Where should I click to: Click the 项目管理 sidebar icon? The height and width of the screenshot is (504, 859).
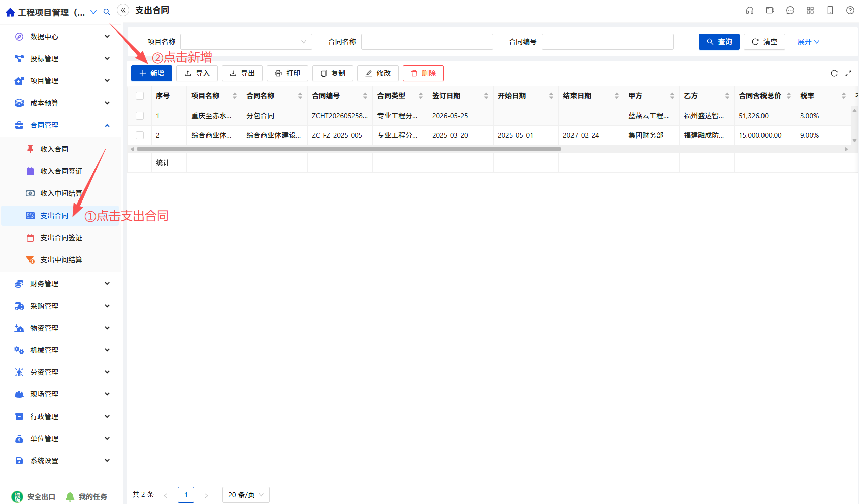pos(19,81)
